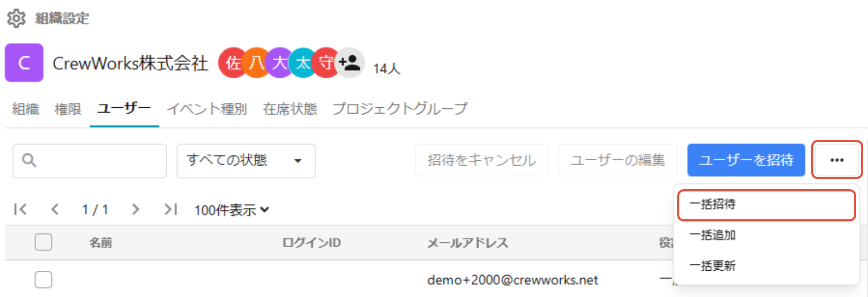Open the three-dot more options menu
The height and width of the screenshot is (297, 868).
coord(837,160)
